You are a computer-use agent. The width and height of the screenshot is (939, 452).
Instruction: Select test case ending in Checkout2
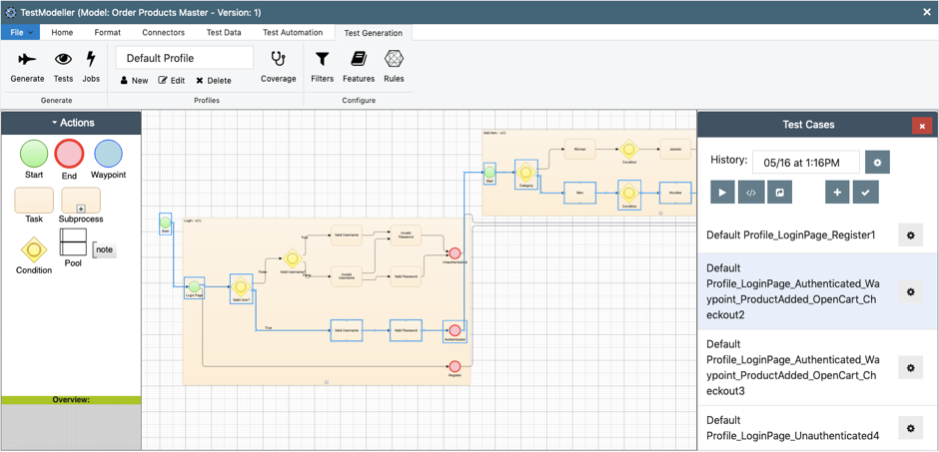[x=817, y=291]
